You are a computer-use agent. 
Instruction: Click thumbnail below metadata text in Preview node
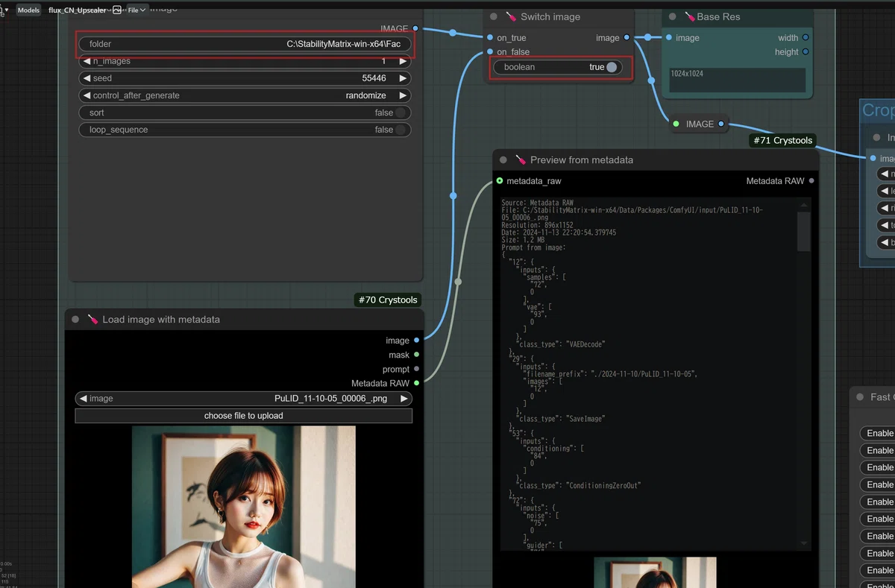coord(655,572)
